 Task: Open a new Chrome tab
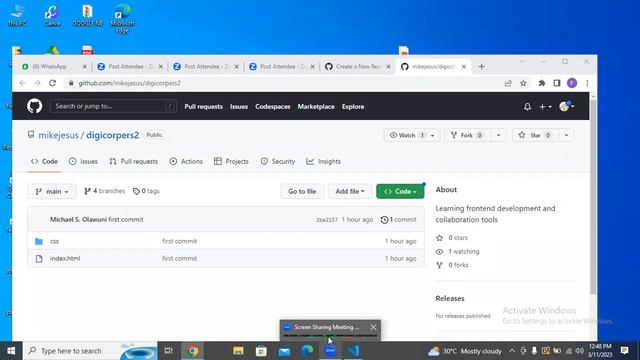[x=481, y=67]
